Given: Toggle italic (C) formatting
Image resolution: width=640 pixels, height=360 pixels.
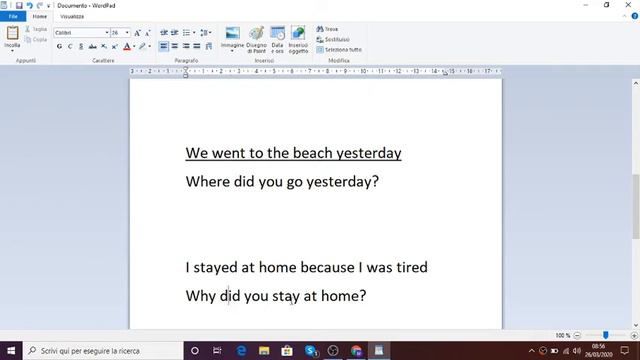Looking at the screenshot, I should click(x=70, y=47).
